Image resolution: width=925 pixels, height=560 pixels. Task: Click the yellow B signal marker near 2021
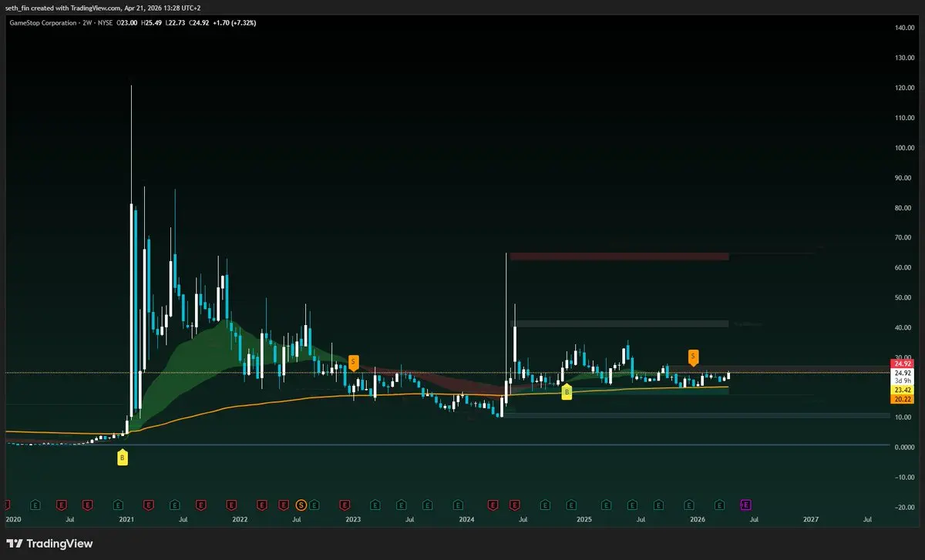122,458
